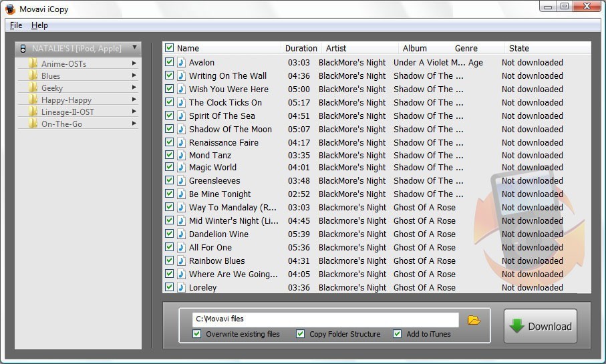
Task: Click the Lineage-II-OST folder icon
Action: point(33,112)
